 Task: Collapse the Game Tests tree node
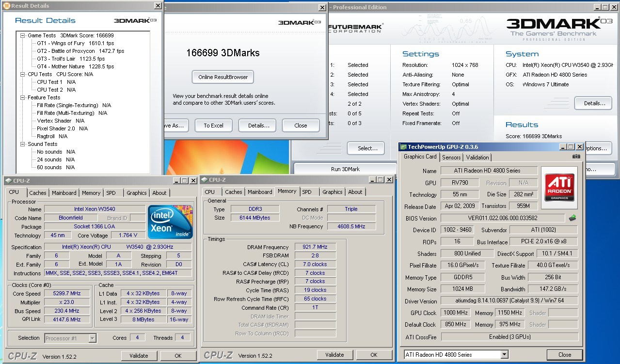tap(23, 35)
